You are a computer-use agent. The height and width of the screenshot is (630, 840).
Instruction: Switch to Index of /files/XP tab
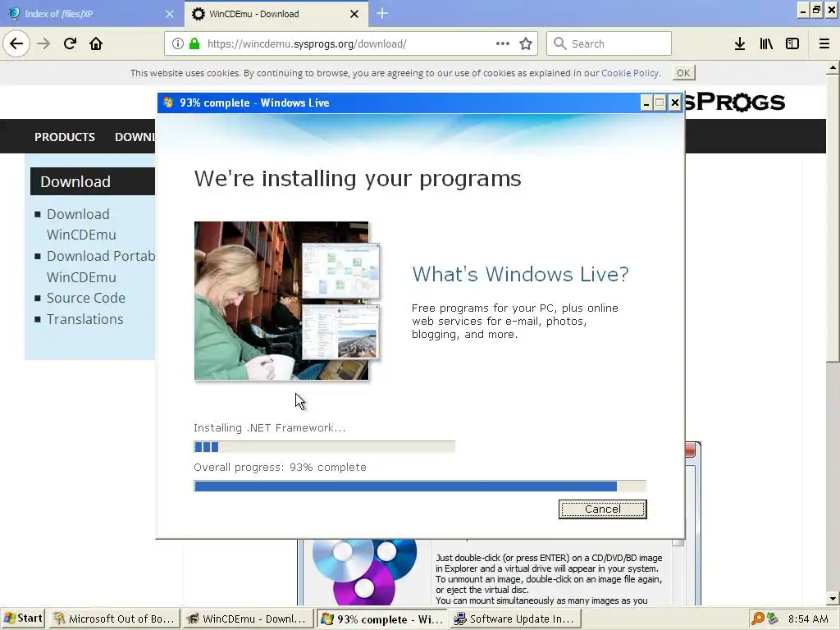[x=91, y=14]
